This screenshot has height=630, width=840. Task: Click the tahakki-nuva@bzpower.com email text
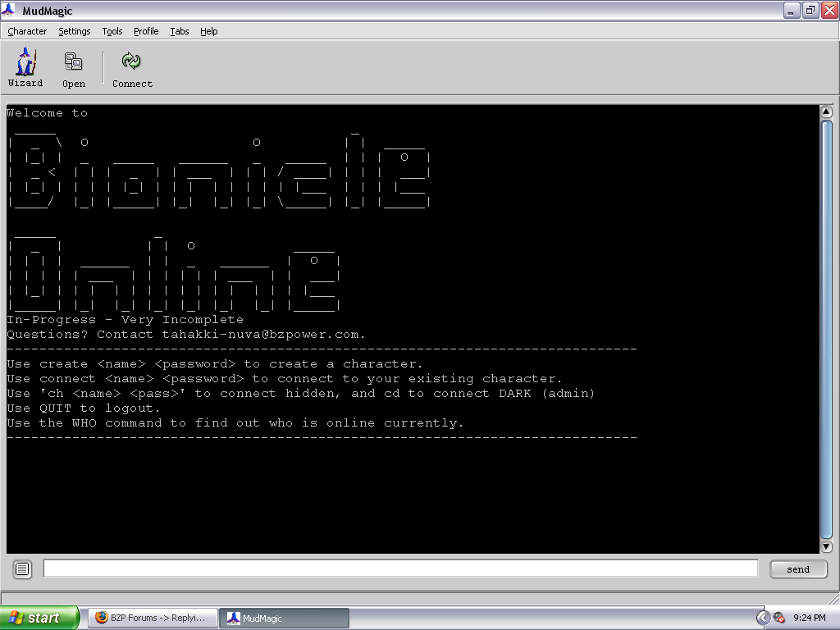click(x=260, y=335)
